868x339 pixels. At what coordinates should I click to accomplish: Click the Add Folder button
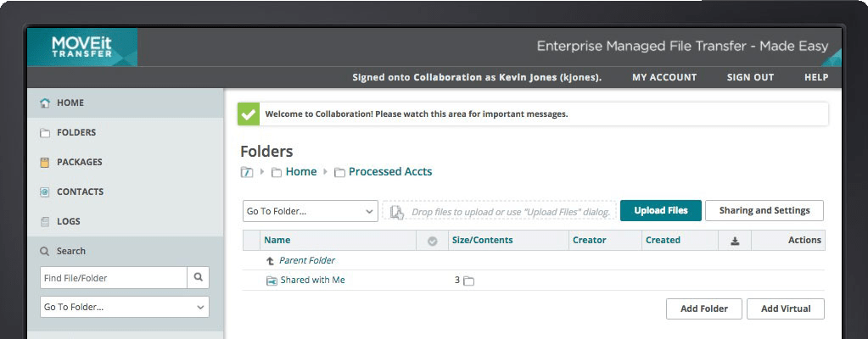(703, 308)
